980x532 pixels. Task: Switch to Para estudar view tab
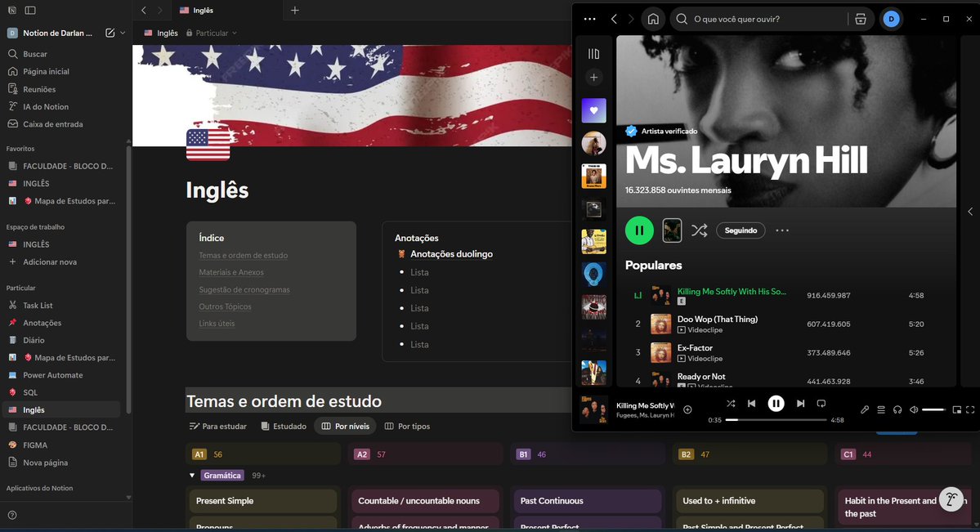pyautogui.click(x=218, y=427)
